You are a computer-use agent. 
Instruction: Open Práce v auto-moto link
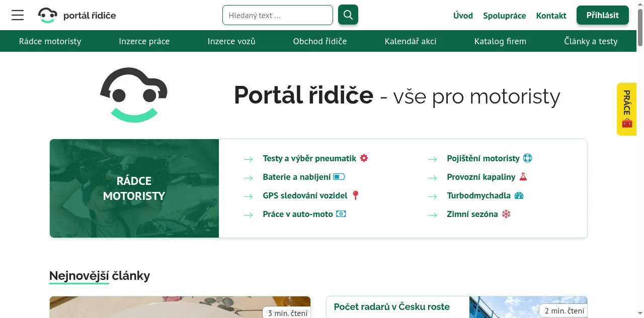point(298,214)
